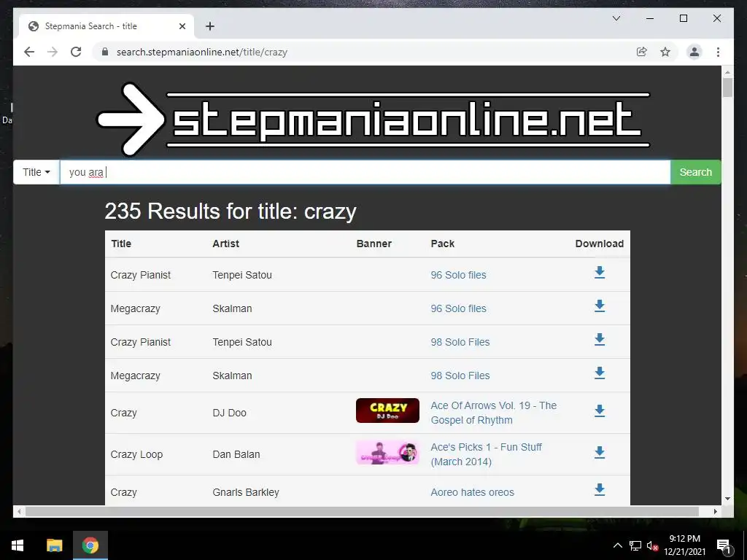
Task: Open Ace Of Arrows Vol. 19 pack link
Action: pos(494,413)
